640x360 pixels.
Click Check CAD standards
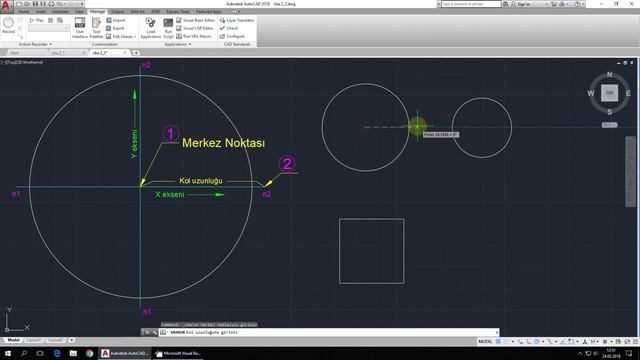229,28
